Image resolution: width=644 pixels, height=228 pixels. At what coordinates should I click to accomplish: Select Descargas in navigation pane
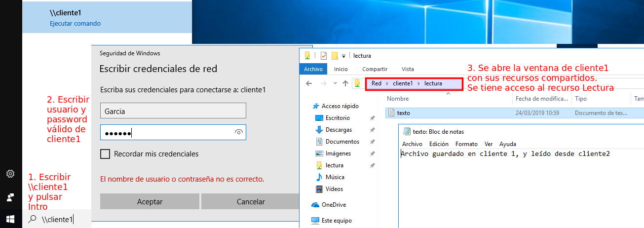pyautogui.click(x=339, y=130)
